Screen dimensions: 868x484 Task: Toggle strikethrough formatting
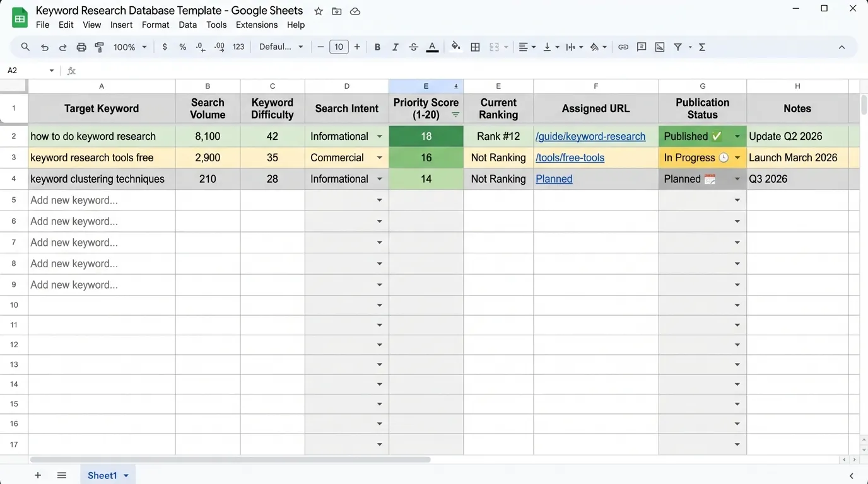413,47
